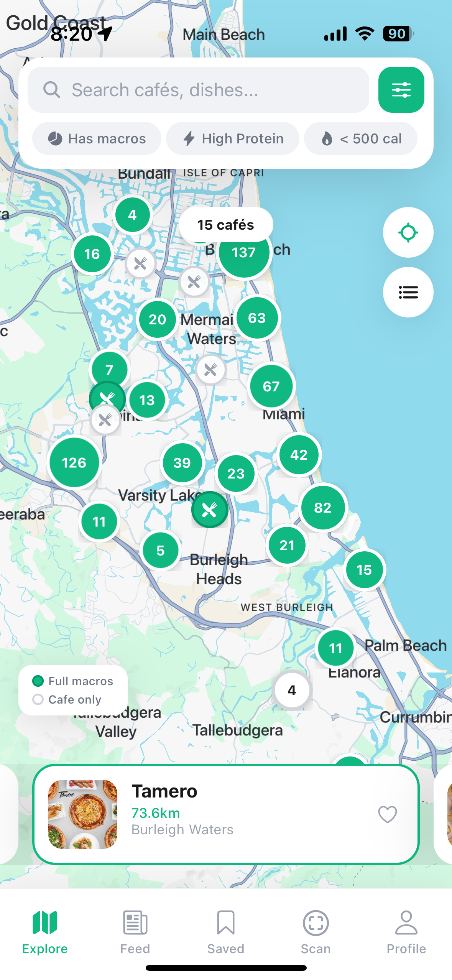Screen dimensions: 452x980
Task: Switch to the Feed tab
Action: 135,932
